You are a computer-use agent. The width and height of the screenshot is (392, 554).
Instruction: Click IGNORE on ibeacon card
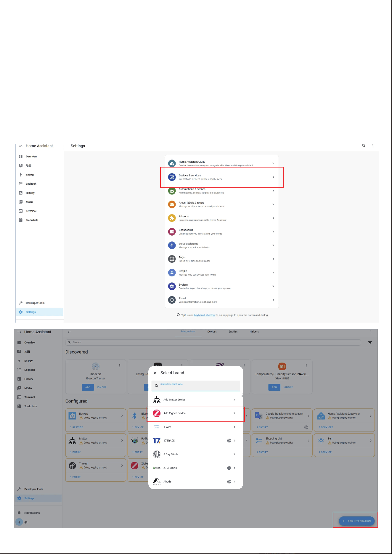click(102, 387)
